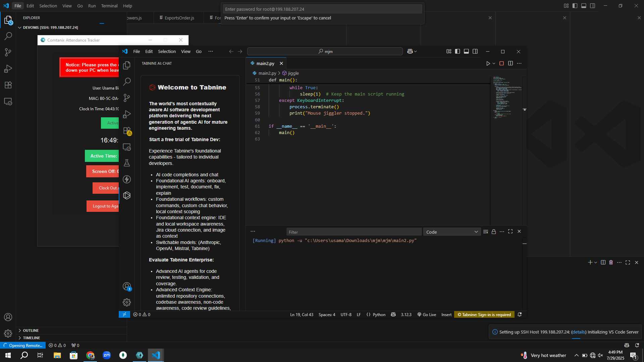Open Chrome from Windows taskbar
Screen dimensions: 644x362
pos(90,355)
